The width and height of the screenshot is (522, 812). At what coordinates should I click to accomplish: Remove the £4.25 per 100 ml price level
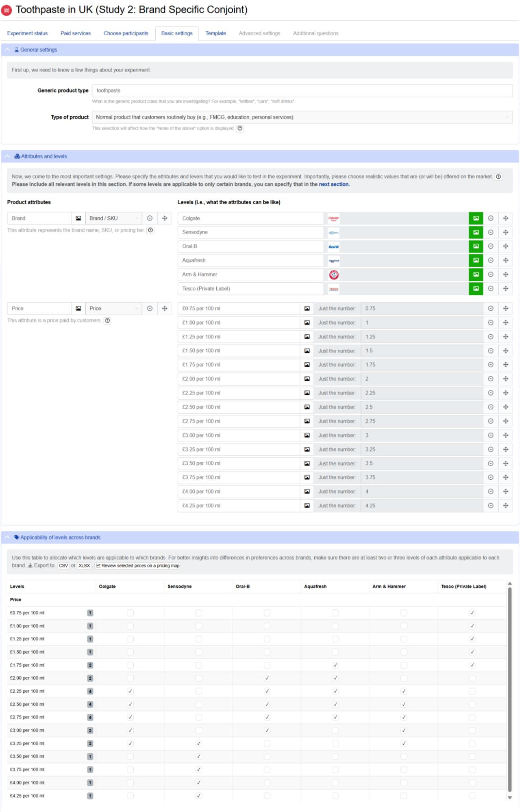click(491, 506)
